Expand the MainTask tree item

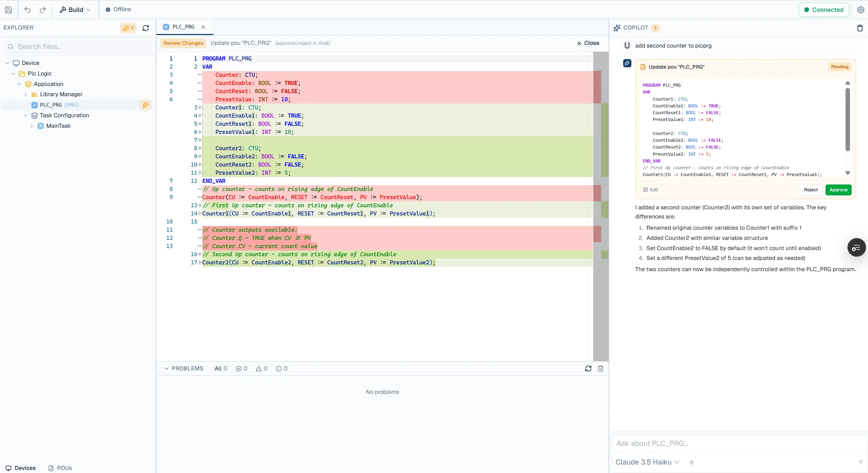click(32, 126)
